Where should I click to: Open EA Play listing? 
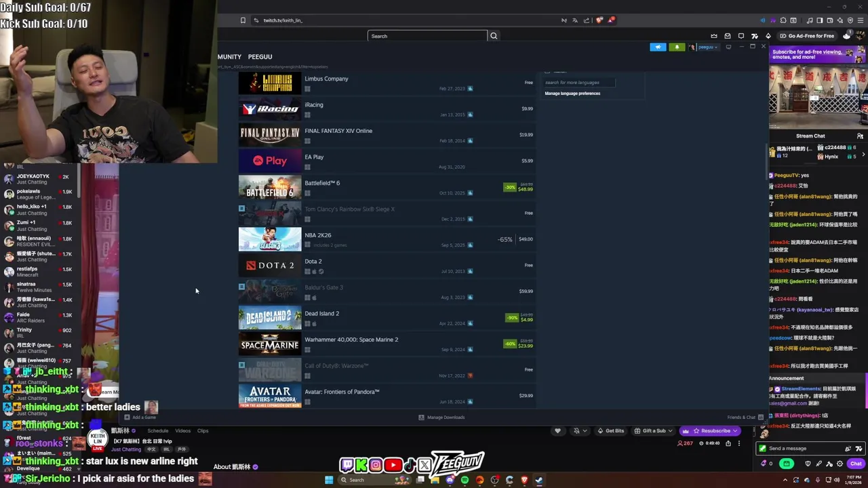pyautogui.click(x=387, y=161)
